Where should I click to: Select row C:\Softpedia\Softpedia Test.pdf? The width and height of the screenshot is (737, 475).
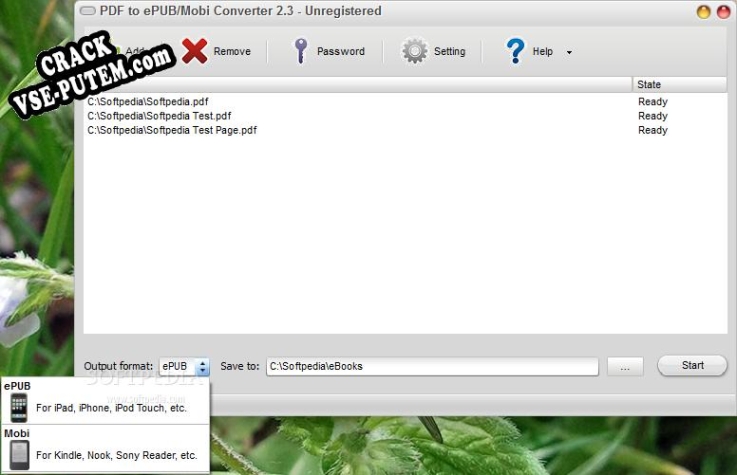pos(405,116)
